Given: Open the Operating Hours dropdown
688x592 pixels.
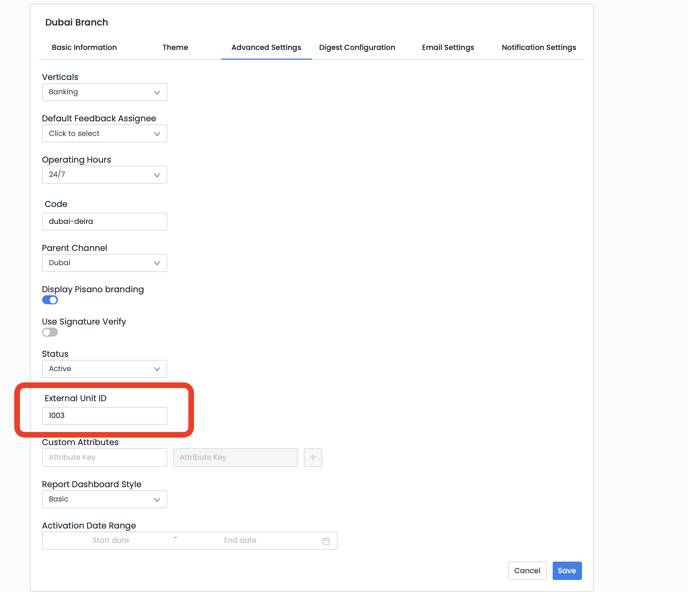Looking at the screenshot, I should coord(104,175).
